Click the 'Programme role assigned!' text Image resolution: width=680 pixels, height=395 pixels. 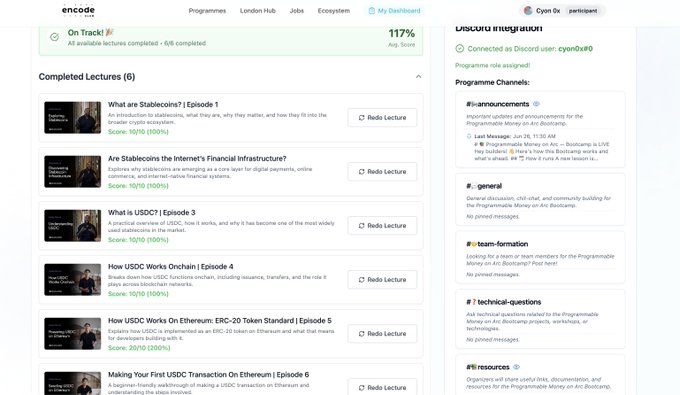(493, 65)
